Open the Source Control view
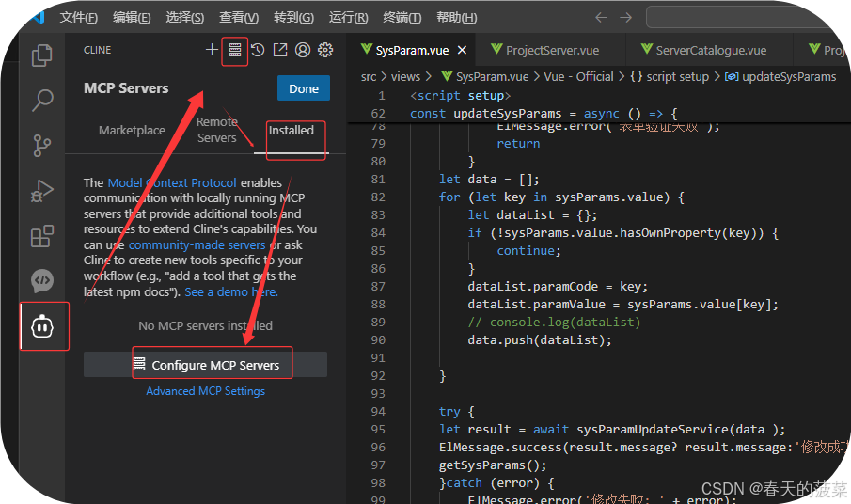The image size is (851, 504). 41,146
